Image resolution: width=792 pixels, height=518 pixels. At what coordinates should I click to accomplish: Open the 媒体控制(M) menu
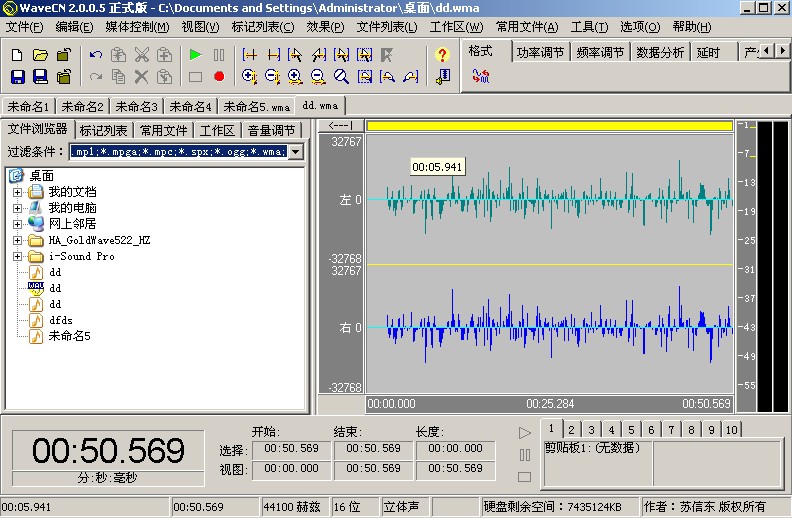(137, 27)
